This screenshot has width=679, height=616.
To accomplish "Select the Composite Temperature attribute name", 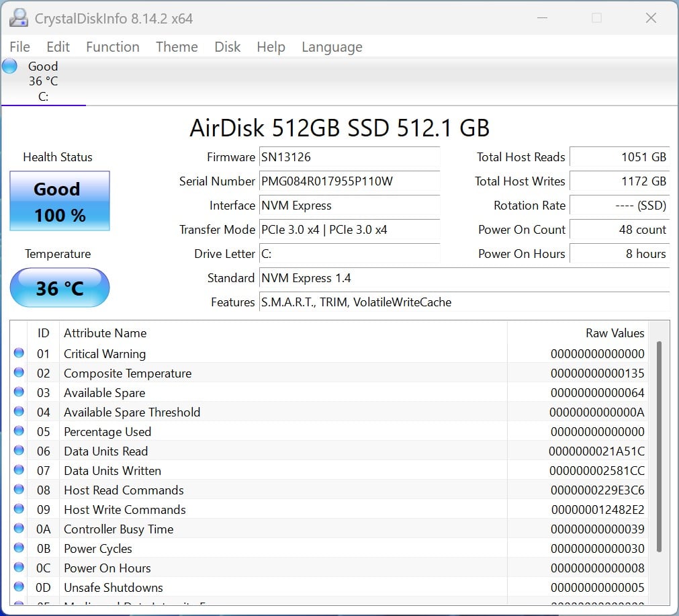I will tap(128, 373).
